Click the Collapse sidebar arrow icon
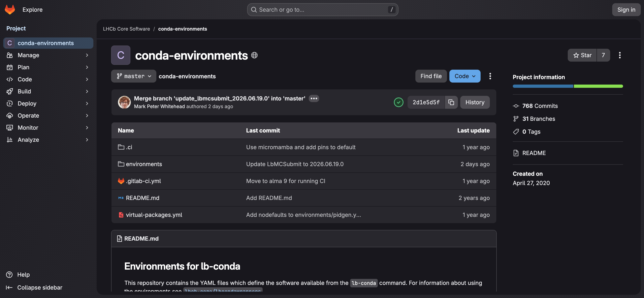 point(9,288)
